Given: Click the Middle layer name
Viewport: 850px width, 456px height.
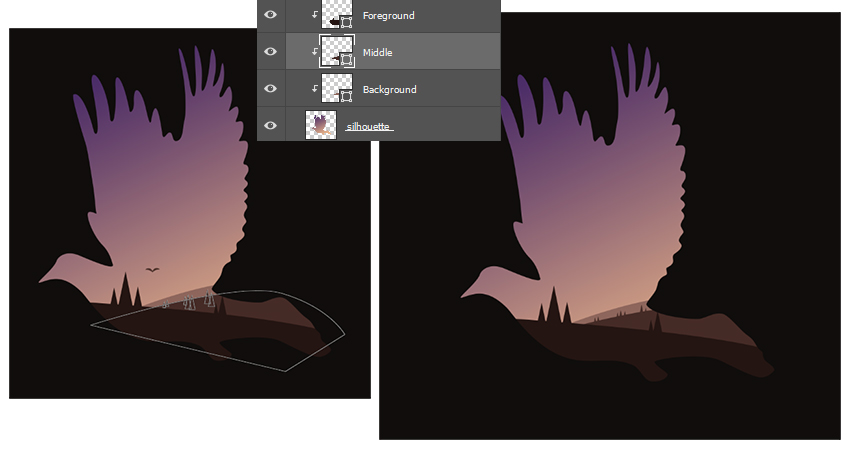Looking at the screenshot, I should pyautogui.click(x=377, y=52).
